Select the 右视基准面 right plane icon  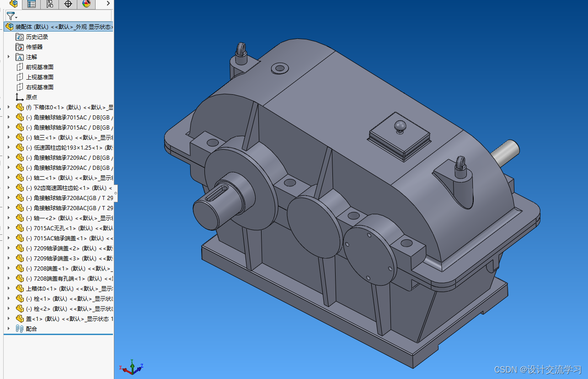click(19, 87)
